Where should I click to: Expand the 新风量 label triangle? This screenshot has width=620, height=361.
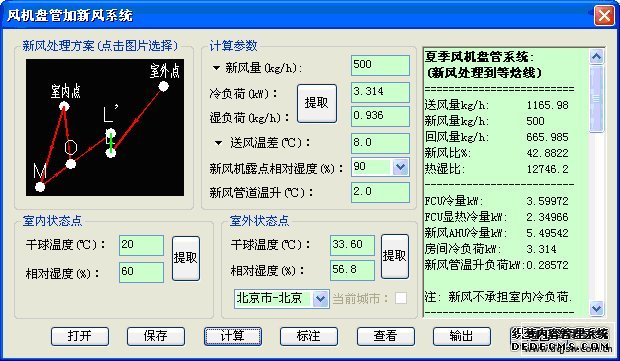tap(216, 68)
